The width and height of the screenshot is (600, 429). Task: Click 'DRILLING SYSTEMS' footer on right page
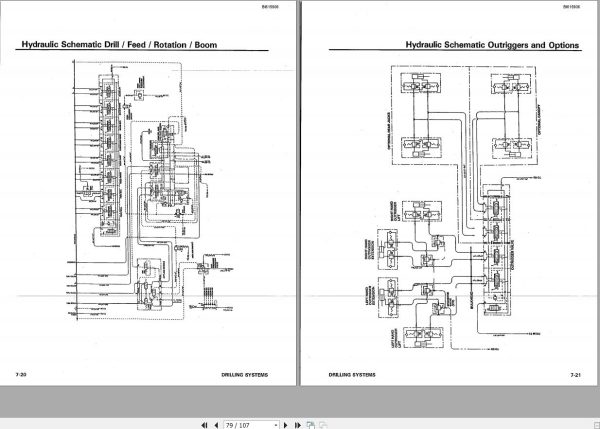tap(352, 375)
